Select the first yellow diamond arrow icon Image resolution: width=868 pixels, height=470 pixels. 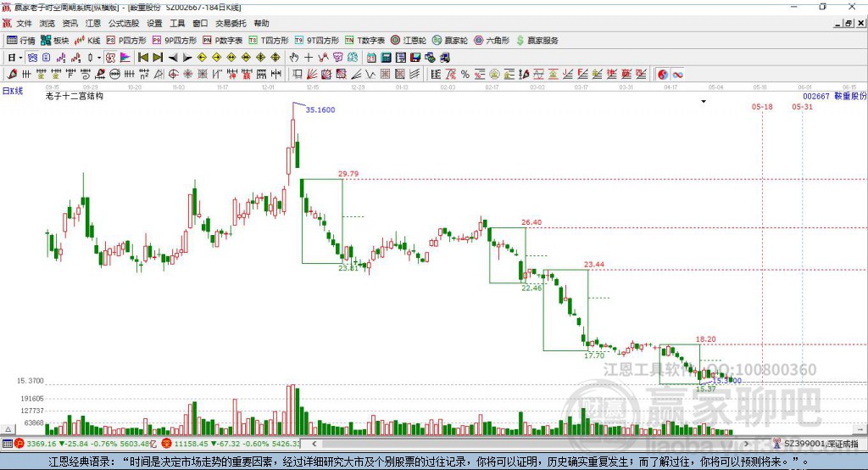(202, 58)
